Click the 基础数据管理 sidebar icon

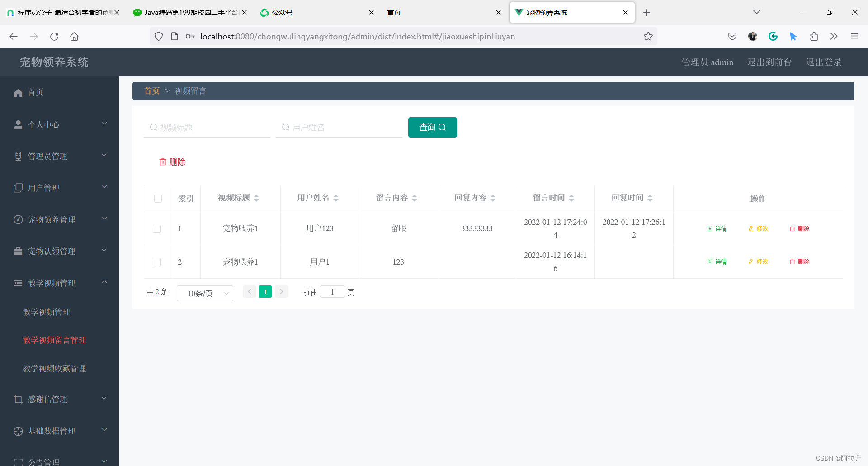click(18, 431)
